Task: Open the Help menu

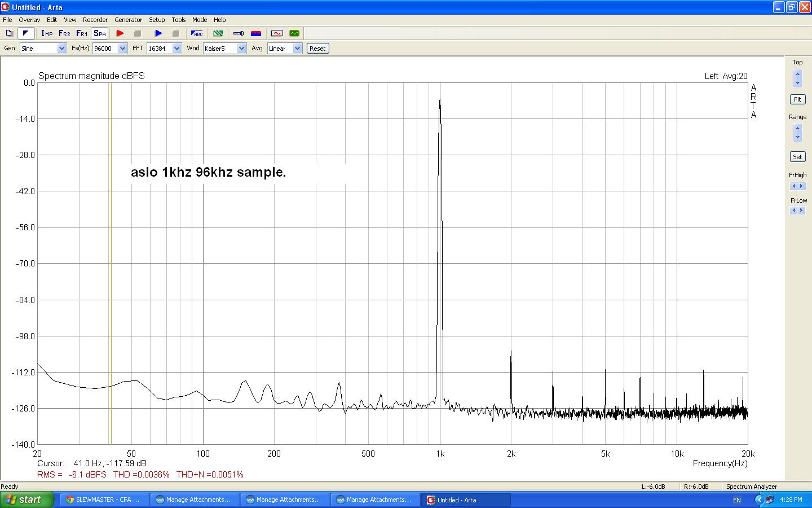Action: point(220,20)
